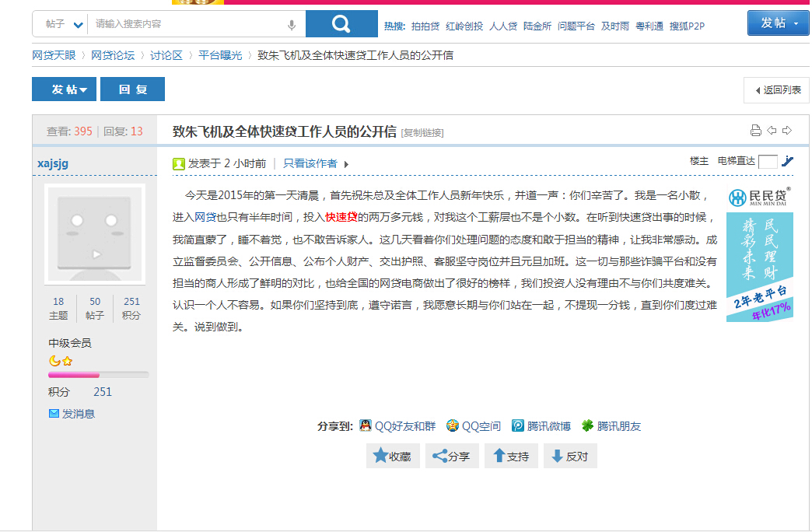Screen dimensions: 812x532
Task: Open the blue 发帖 dropdown below breadcrumb
Action: pos(65,89)
